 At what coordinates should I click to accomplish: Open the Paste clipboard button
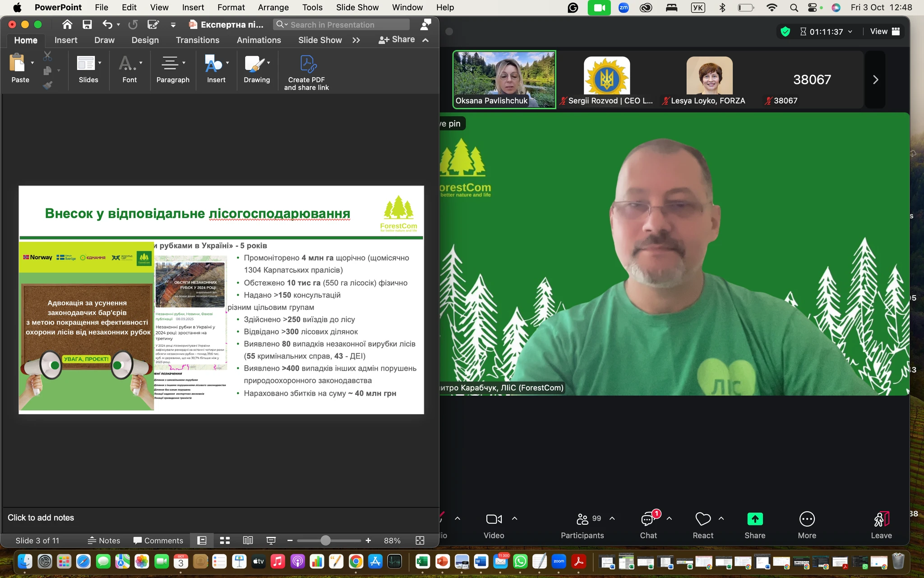pos(18,63)
